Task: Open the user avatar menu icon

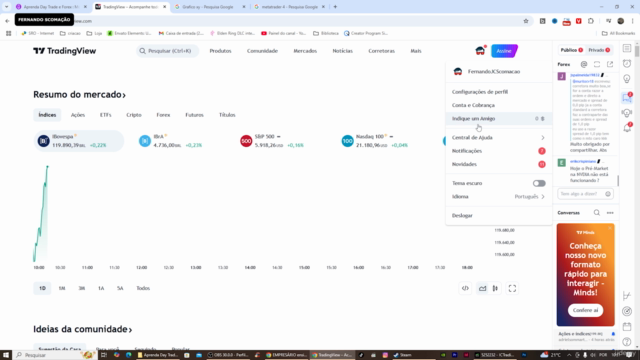Action: [480, 51]
